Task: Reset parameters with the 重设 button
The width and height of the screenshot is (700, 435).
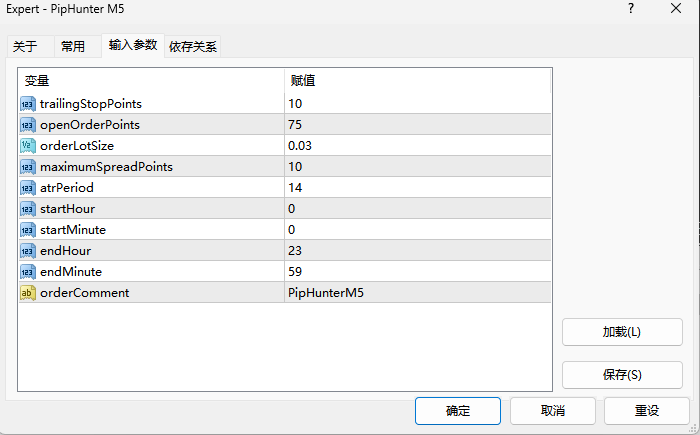Action: click(647, 411)
